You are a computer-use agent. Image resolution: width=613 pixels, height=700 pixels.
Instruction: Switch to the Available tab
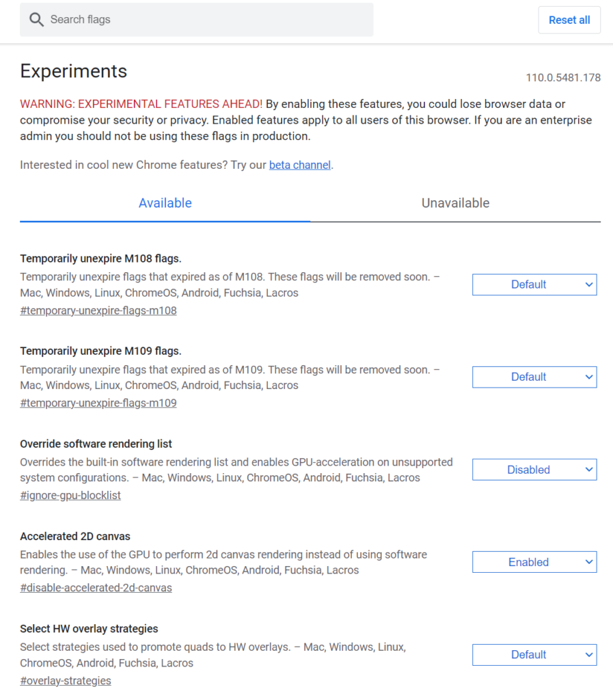(x=165, y=203)
